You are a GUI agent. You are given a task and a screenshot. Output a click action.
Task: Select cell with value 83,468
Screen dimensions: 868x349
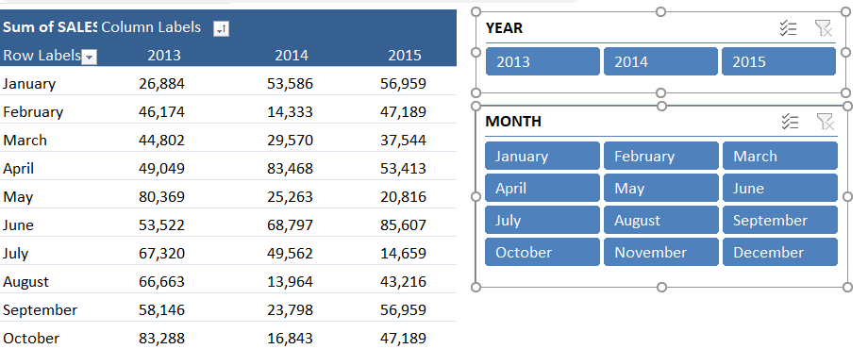290,169
